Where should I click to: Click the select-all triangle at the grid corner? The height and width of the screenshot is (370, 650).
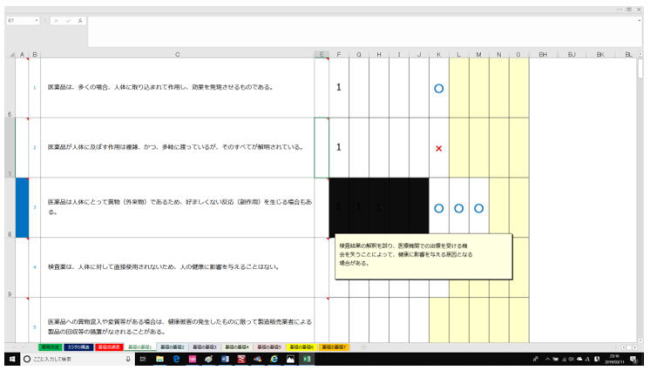coord(12,55)
